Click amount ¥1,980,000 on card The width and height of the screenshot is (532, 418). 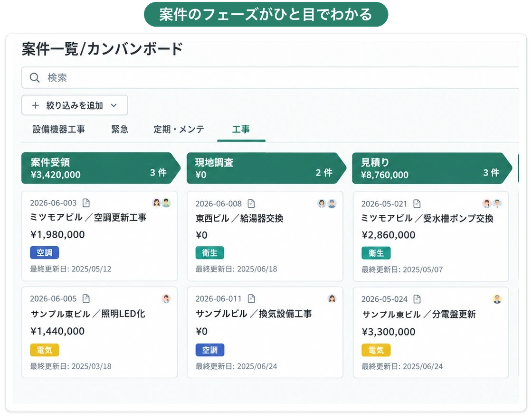pyautogui.click(x=57, y=234)
